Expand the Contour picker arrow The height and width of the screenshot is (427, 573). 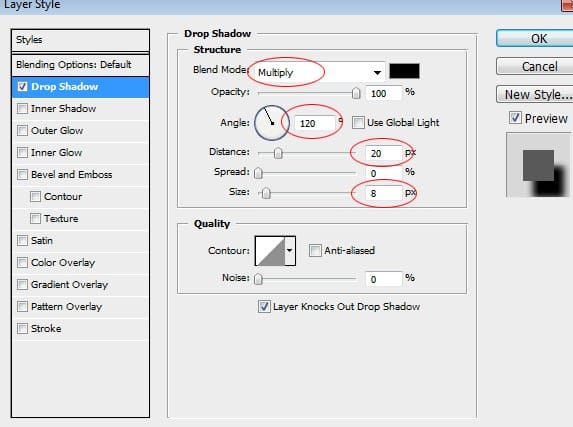tap(290, 251)
